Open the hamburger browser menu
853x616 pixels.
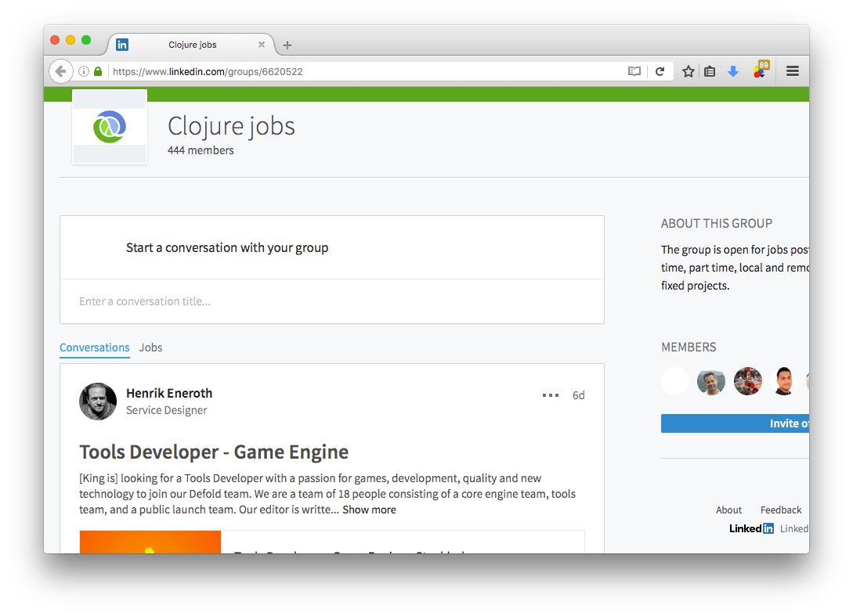tap(793, 71)
